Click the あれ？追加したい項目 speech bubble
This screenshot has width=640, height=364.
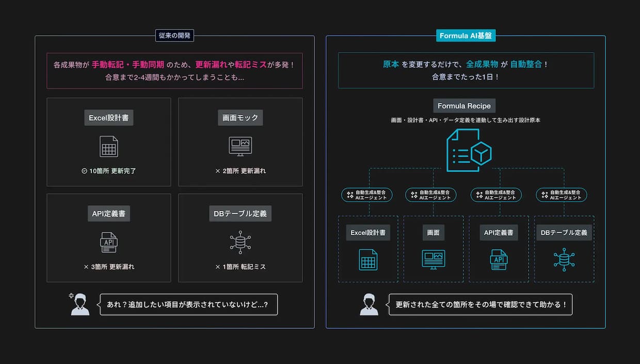click(x=188, y=304)
